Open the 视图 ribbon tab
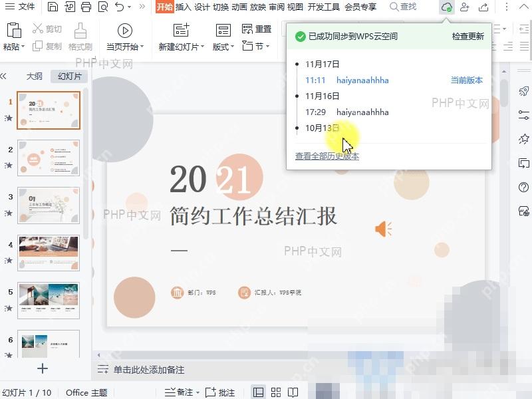 [295, 7]
